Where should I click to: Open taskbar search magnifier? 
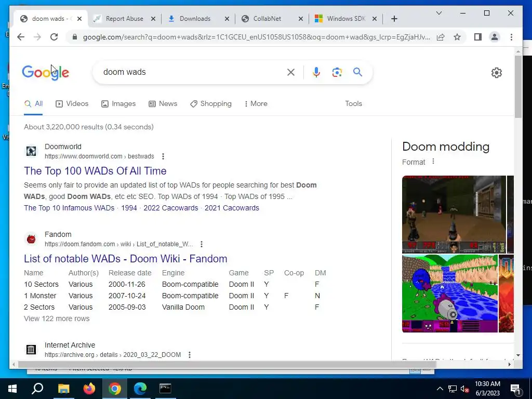(x=37, y=389)
